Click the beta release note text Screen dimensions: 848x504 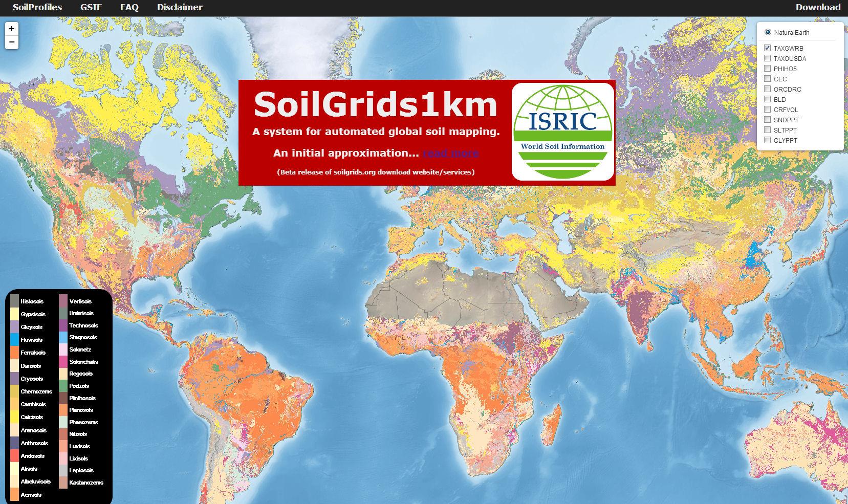click(x=376, y=172)
